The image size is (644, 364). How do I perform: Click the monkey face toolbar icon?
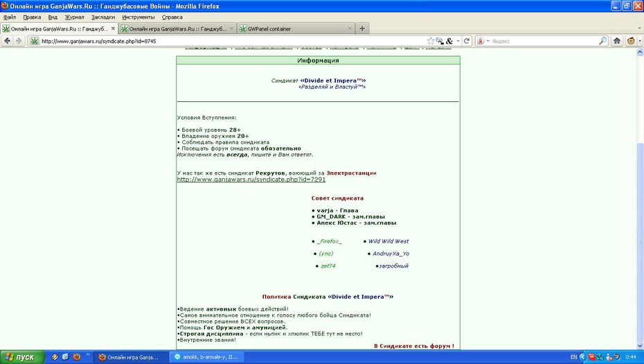[x=631, y=41]
